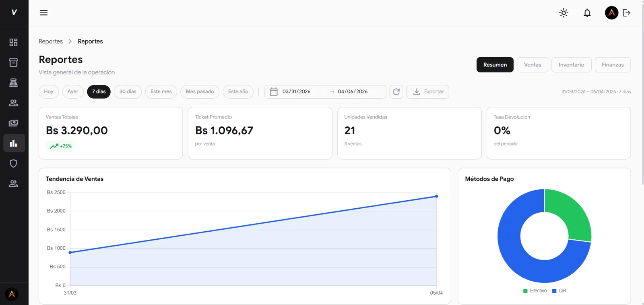Click the +75% trend badge
The height and width of the screenshot is (305, 644).
pyautogui.click(x=60, y=146)
